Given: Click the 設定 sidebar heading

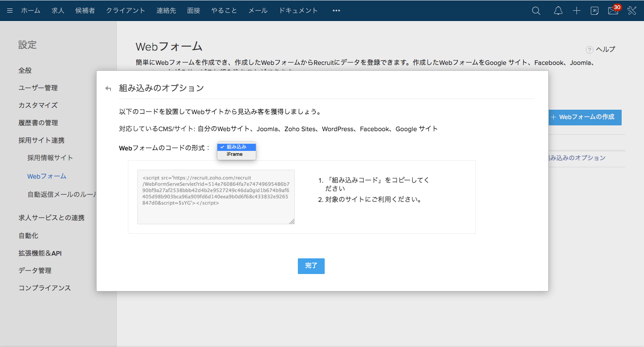Looking at the screenshot, I should 27,45.
